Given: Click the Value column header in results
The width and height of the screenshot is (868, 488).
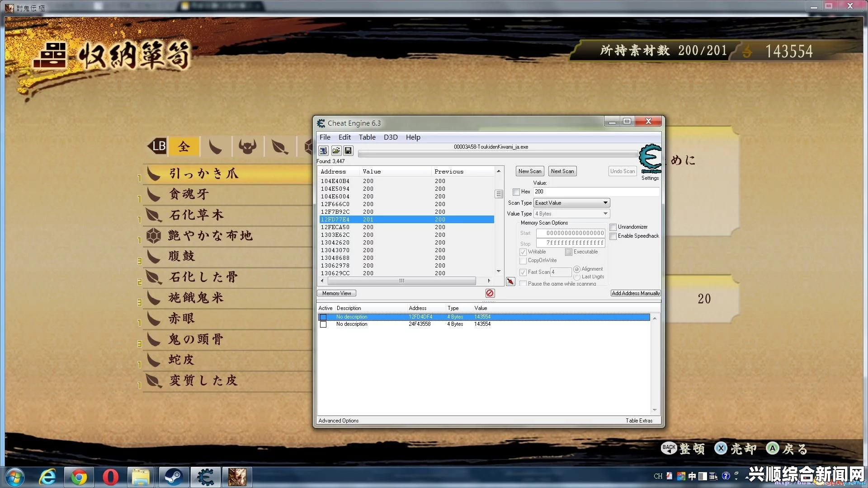Looking at the screenshot, I should click(395, 172).
